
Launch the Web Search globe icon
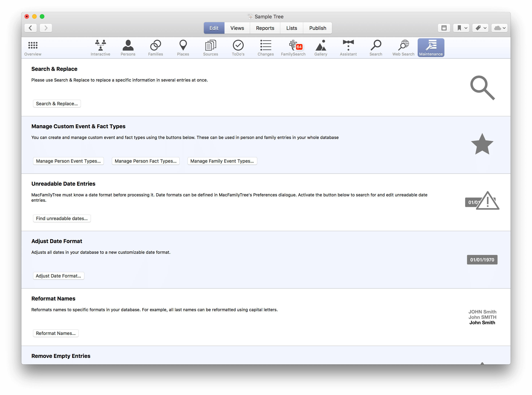coord(403,48)
